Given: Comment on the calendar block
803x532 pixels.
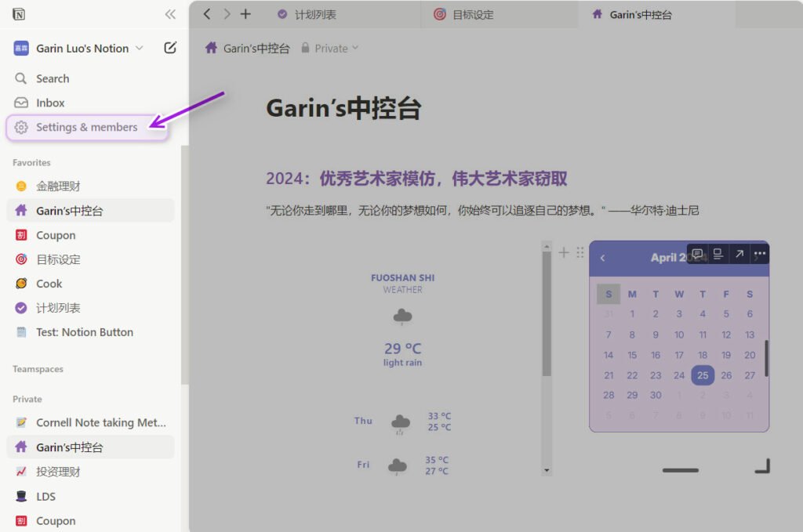Looking at the screenshot, I should 697,254.
